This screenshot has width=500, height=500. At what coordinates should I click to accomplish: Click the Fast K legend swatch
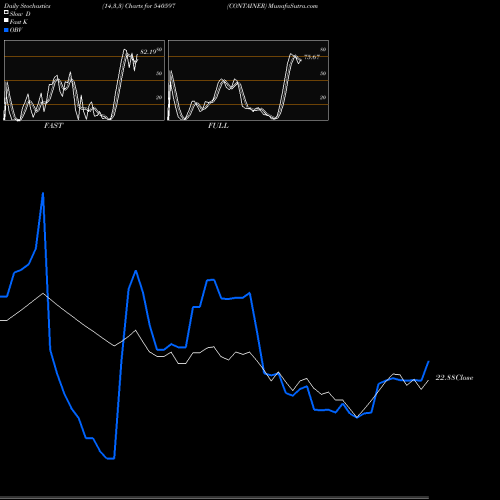pyautogui.click(x=6, y=21)
